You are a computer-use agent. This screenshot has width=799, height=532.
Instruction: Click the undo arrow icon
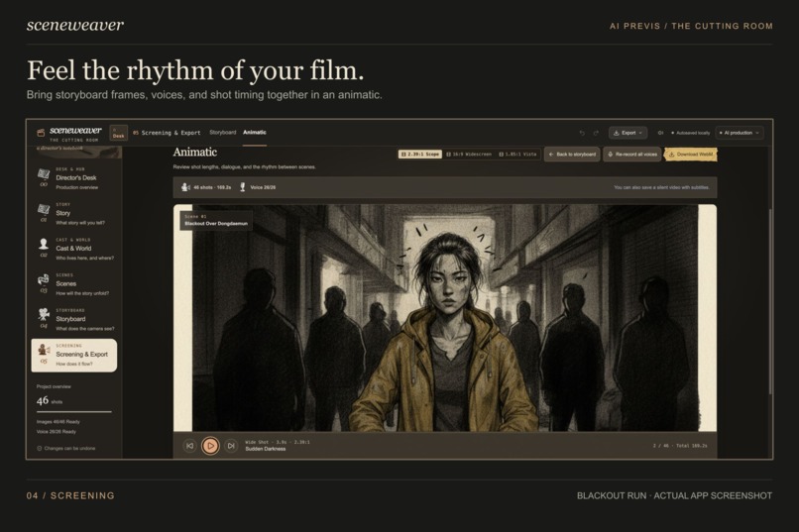click(x=582, y=133)
